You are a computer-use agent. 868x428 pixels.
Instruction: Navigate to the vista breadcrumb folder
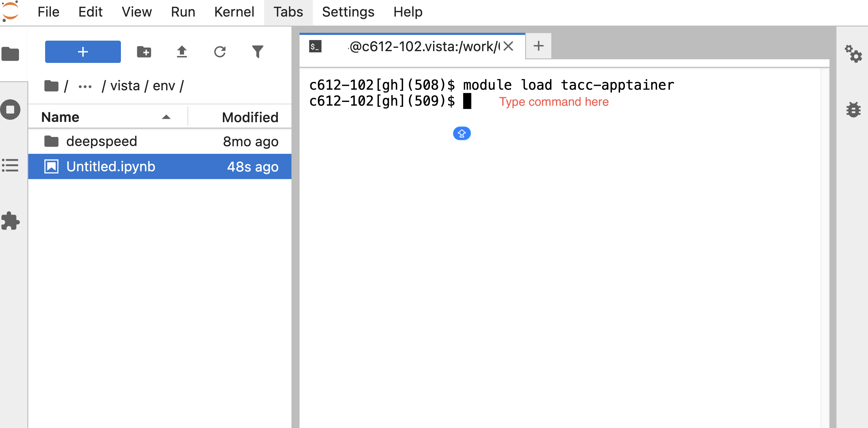click(125, 85)
